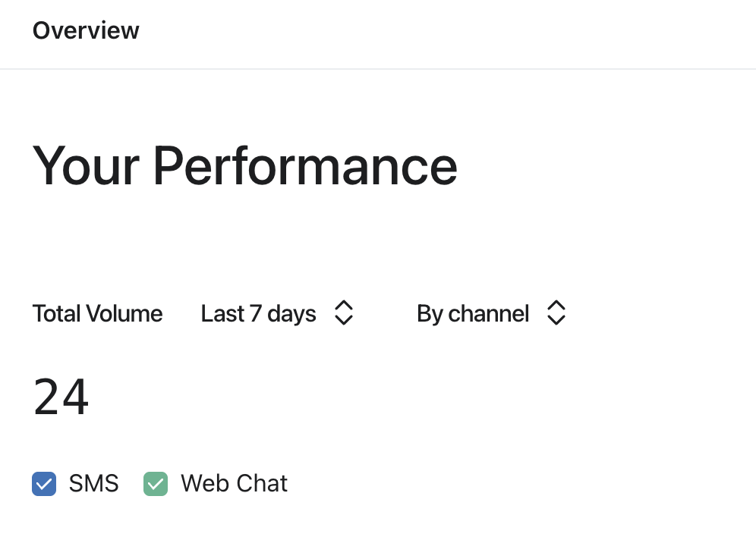Screen dimensions: 756x537
Task: Click the Web Chat channel label text
Action: click(x=234, y=484)
